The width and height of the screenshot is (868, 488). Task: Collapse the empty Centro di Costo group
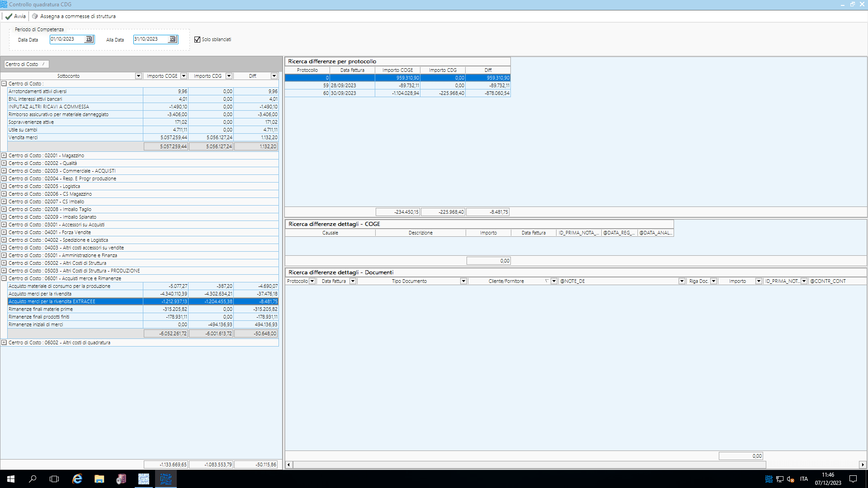click(4, 84)
